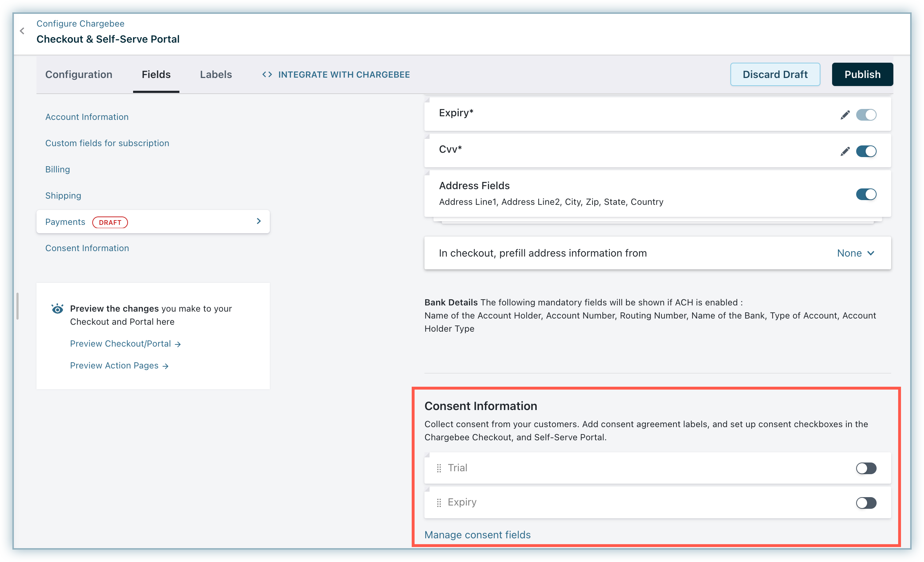Click the pencil edit icon for Expiry

(x=845, y=115)
